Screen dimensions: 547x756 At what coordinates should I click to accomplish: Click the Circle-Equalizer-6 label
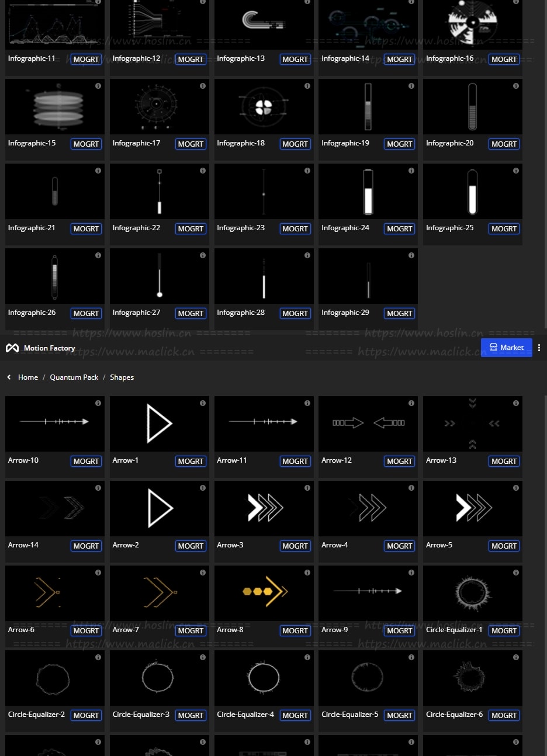point(455,715)
